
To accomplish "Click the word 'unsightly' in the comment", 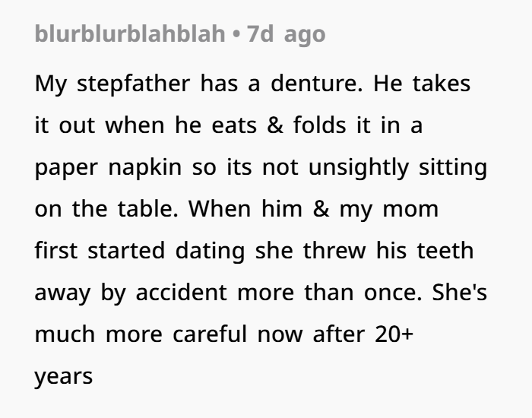I will click(358, 168).
